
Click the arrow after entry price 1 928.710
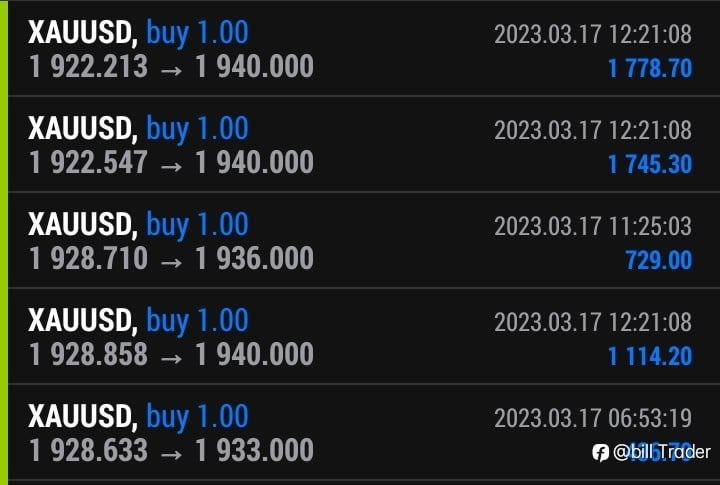[171, 263]
